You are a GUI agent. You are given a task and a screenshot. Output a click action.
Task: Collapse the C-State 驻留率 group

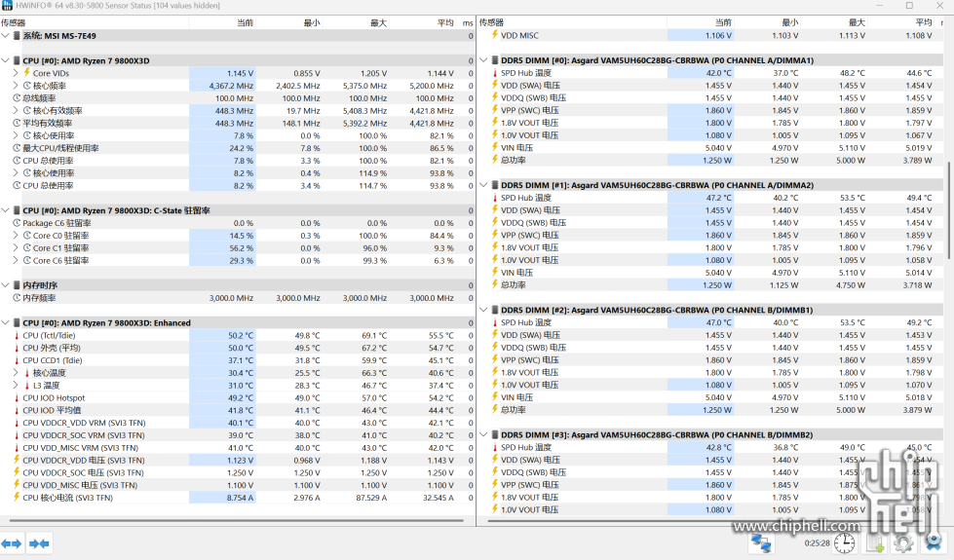tap(6, 210)
